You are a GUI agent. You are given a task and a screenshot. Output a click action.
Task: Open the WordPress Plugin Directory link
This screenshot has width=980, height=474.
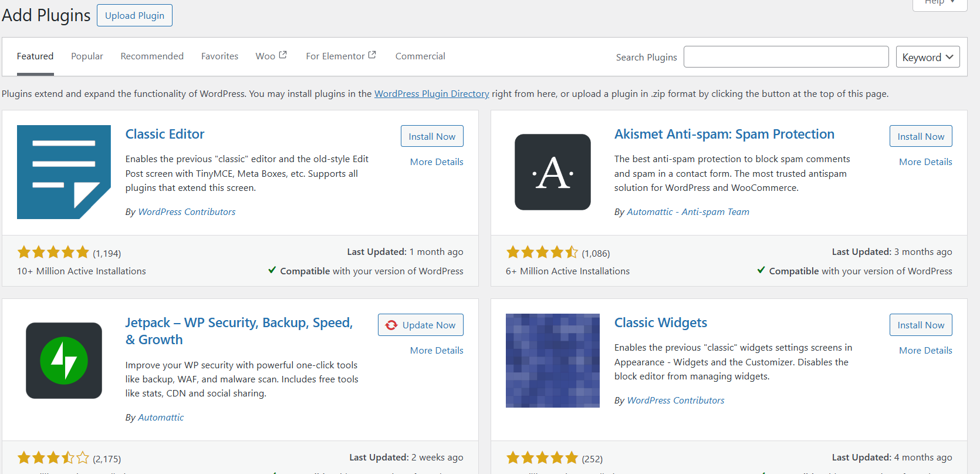click(431, 94)
